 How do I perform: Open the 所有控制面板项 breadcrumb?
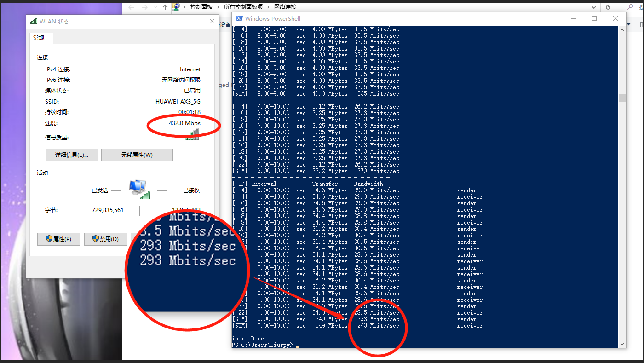click(x=243, y=7)
